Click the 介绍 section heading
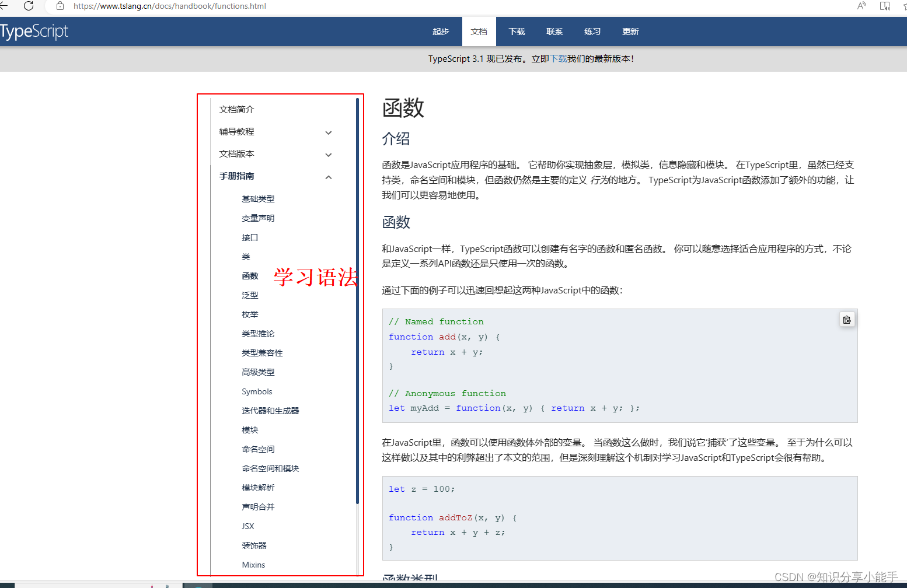This screenshot has height=588, width=907. [x=396, y=139]
